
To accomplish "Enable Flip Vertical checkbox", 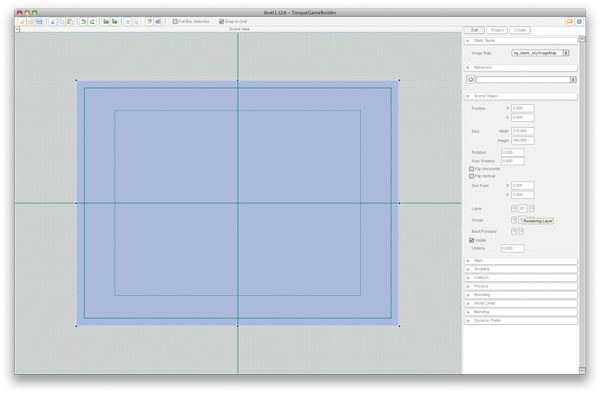I will click(471, 176).
